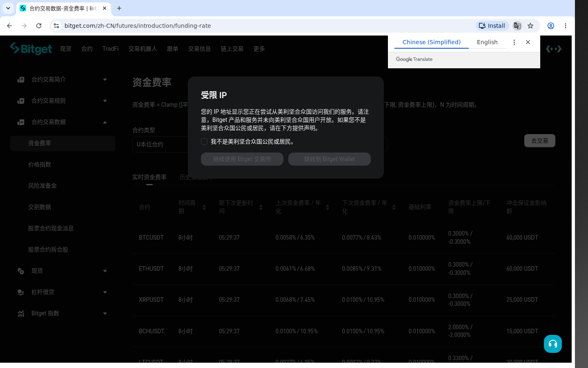Sort by 上次资金费率 column arrows
Screen dimensions: 588x368
[x=327, y=207]
